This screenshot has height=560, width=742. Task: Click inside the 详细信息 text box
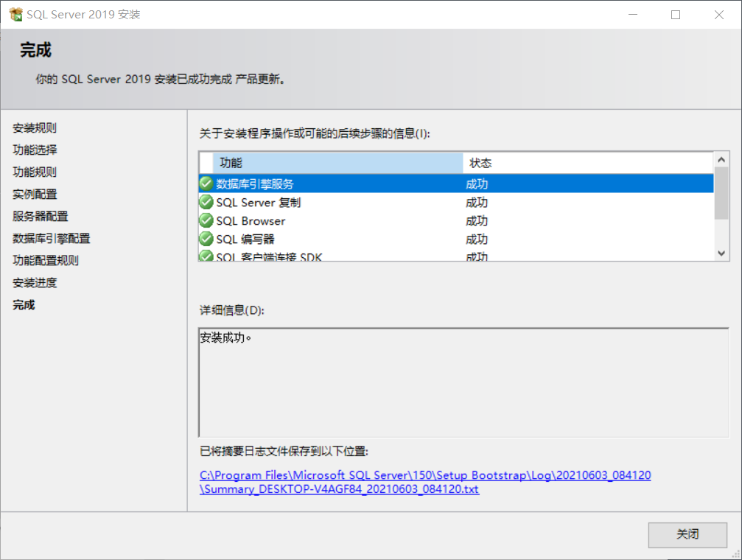[x=463, y=382]
